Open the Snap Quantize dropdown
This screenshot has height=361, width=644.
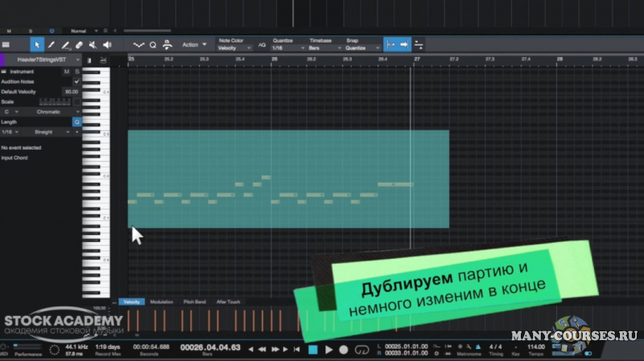pyautogui.click(x=360, y=48)
